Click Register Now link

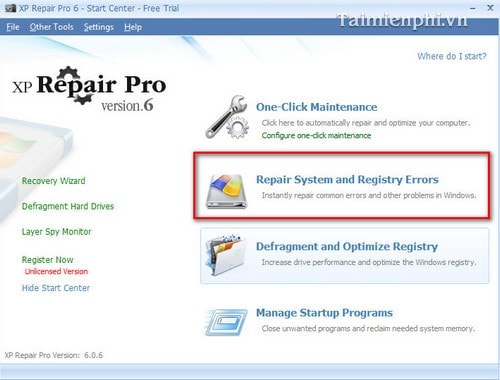47,260
